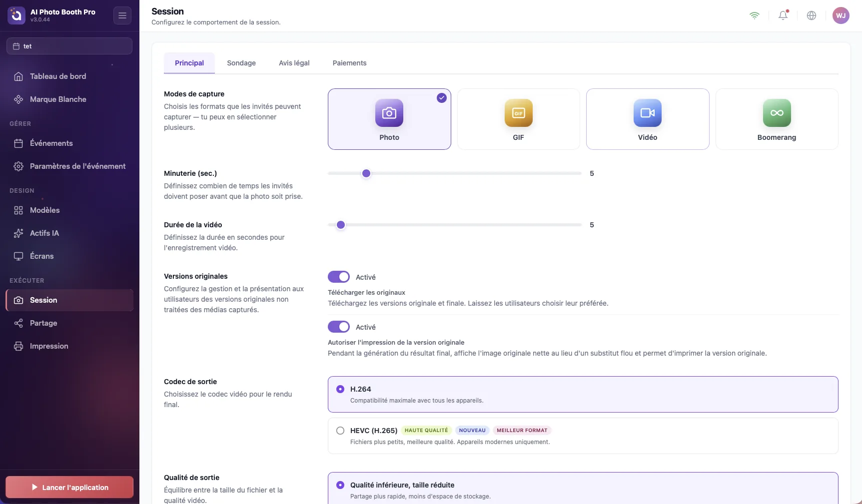Open language globe selector
The height and width of the screenshot is (504, 862).
[812, 15]
